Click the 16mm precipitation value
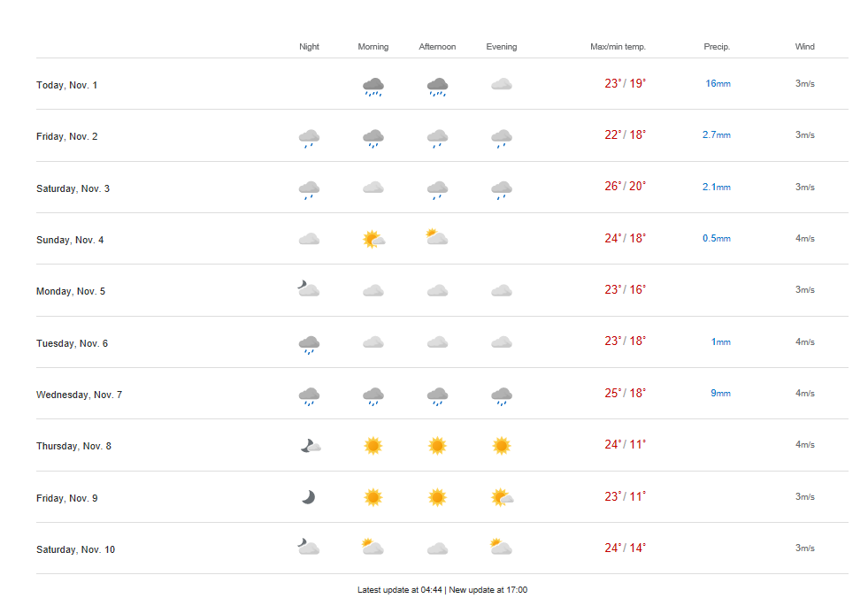The image size is (868, 606). coord(718,83)
